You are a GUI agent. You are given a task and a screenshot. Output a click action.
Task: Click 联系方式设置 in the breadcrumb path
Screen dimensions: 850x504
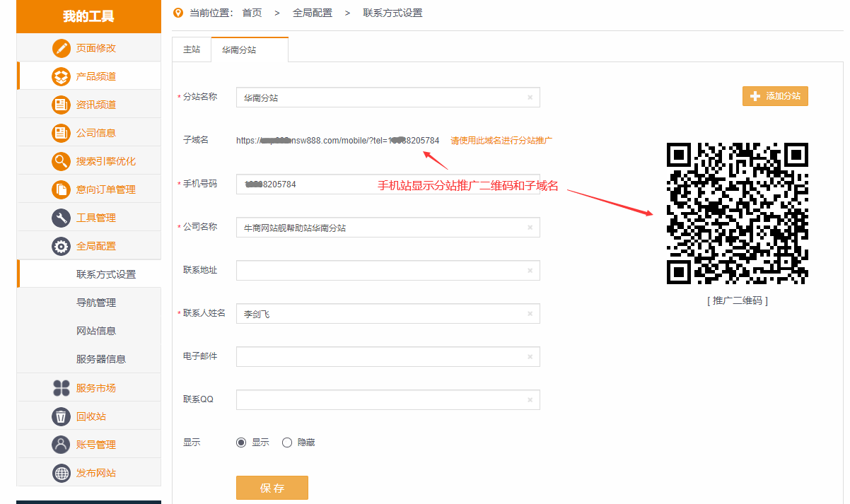pos(392,13)
